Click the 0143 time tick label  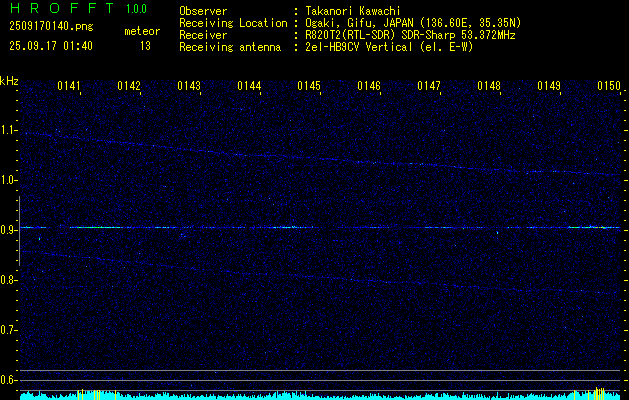tap(189, 87)
